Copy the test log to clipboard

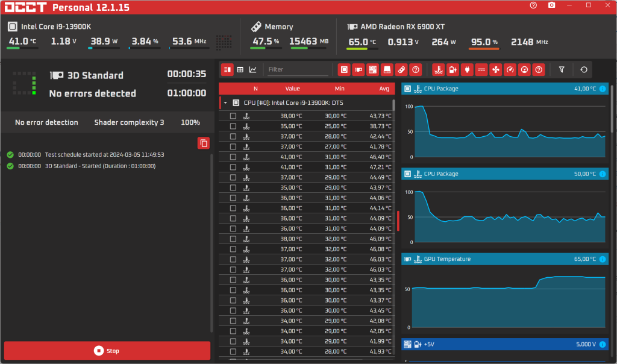click(204, 143)
